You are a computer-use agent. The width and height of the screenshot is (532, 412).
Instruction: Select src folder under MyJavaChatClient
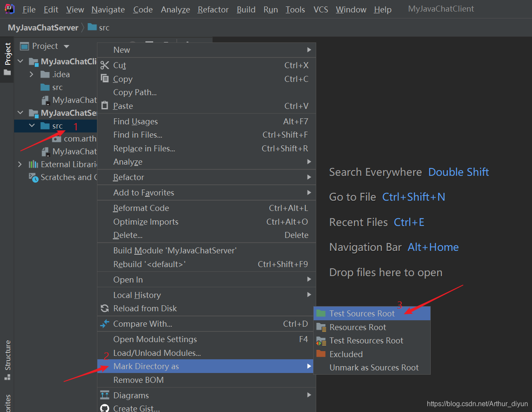57,87
